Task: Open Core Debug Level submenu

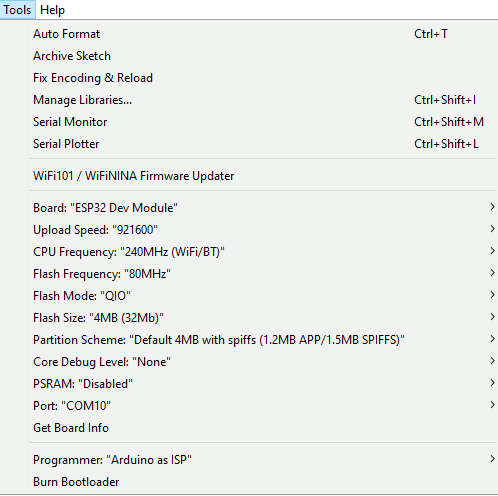Action: (263, 362)
